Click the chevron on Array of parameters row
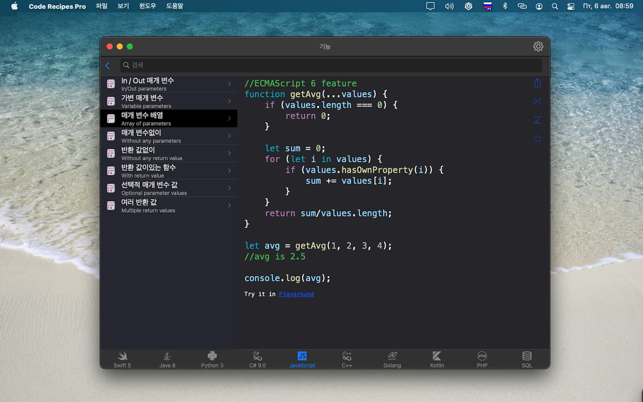The image size is (643, 402). (x=229, y=119)
